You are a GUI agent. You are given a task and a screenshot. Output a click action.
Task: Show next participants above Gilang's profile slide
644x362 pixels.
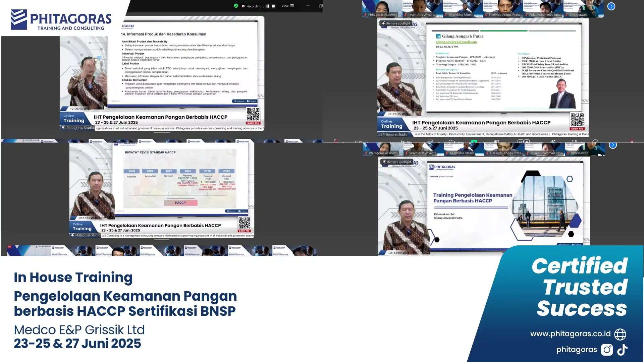(x=611, y=6)
